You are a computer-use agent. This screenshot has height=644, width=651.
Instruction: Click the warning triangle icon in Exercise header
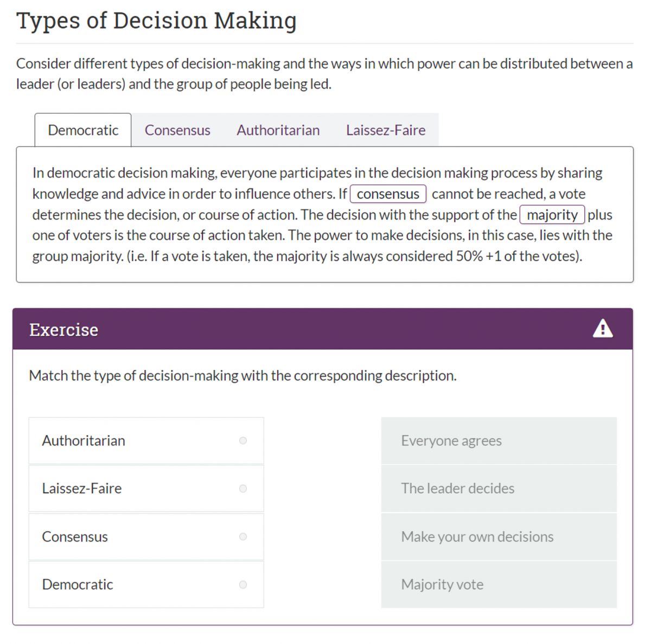[602, 329]
